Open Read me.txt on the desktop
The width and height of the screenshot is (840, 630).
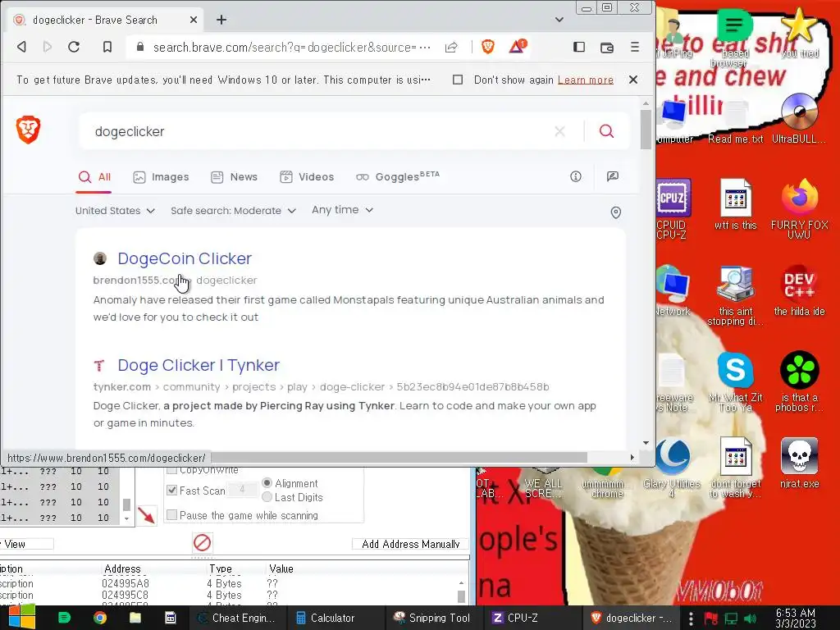click(x=736, y=121)
